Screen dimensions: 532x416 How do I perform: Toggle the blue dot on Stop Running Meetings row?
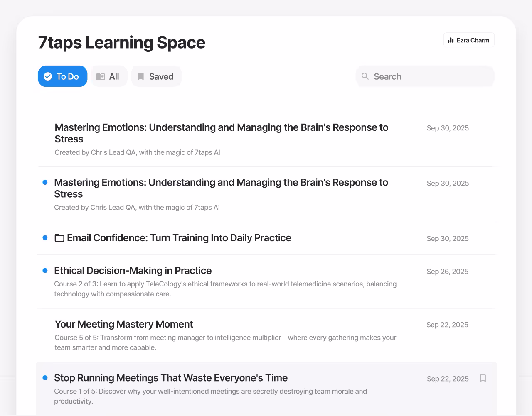click(45, 377)
